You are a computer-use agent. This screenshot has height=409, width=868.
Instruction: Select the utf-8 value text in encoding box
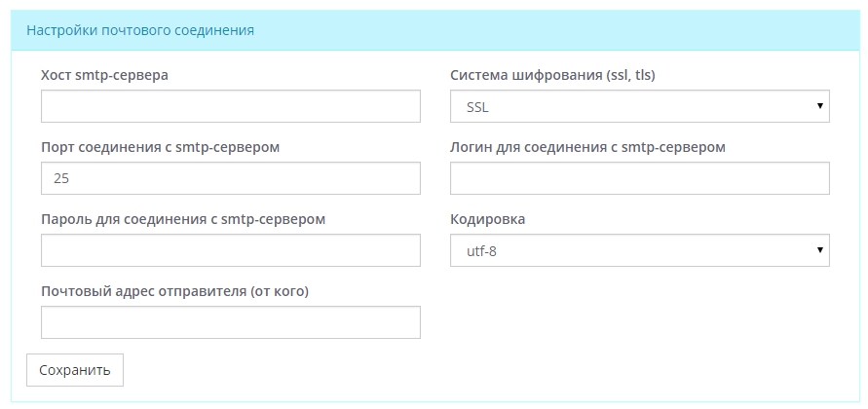pos(481,251)
